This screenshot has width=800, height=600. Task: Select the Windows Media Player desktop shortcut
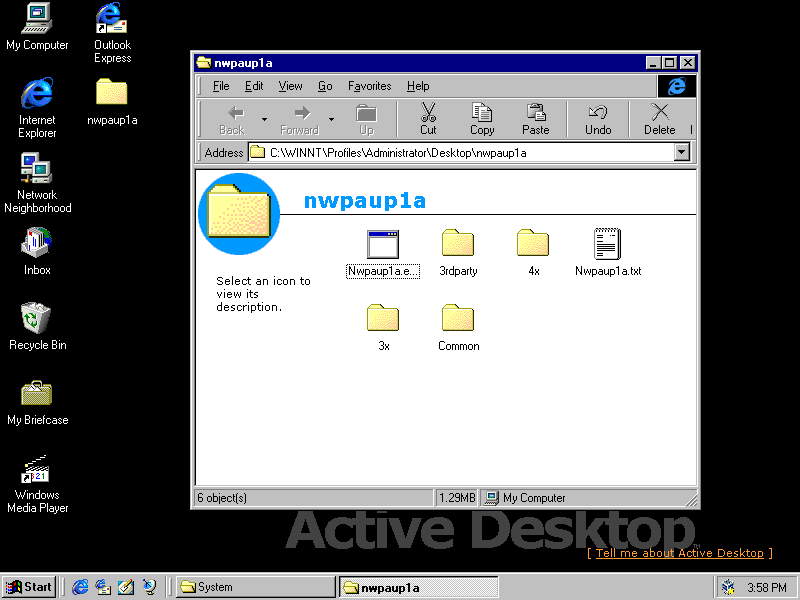click(x=37, y=483)
